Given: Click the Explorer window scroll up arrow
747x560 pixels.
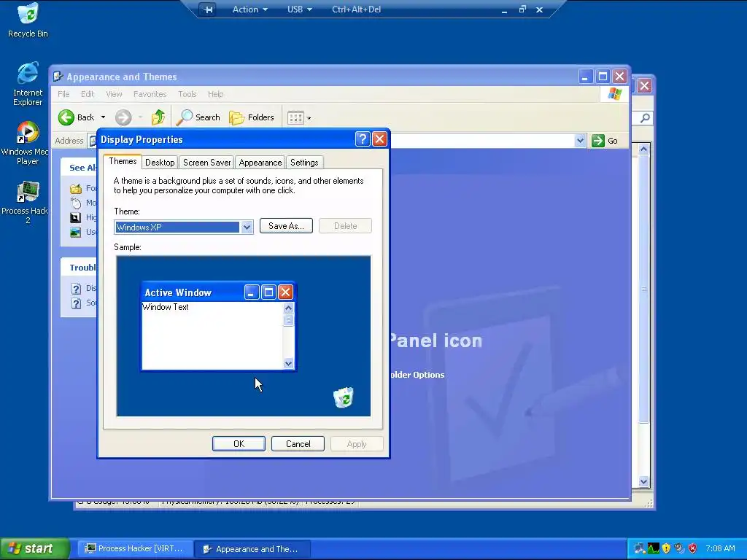Looking at the screenshot, I should [643, 149].
